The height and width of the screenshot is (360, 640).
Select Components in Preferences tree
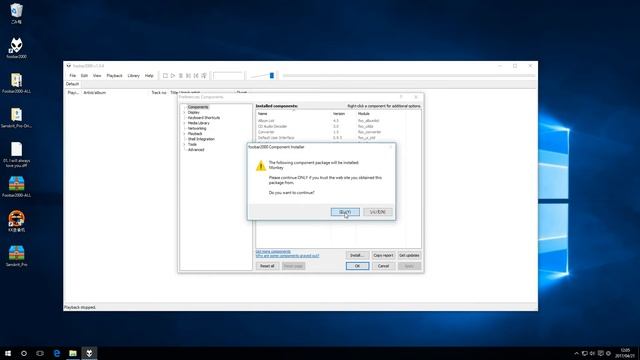(x=198, y=107)
